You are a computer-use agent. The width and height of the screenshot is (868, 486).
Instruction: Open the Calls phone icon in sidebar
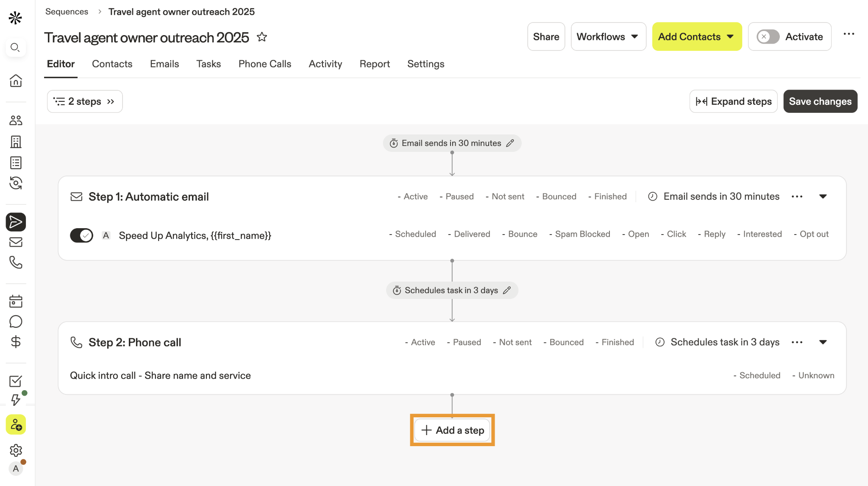[x=16, y=263]
